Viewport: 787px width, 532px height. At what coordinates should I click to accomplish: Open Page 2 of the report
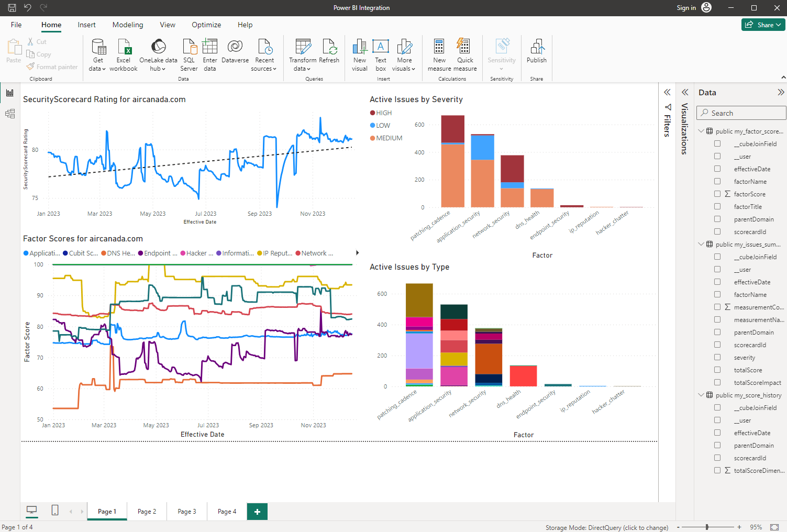click(x=147, y=512)
